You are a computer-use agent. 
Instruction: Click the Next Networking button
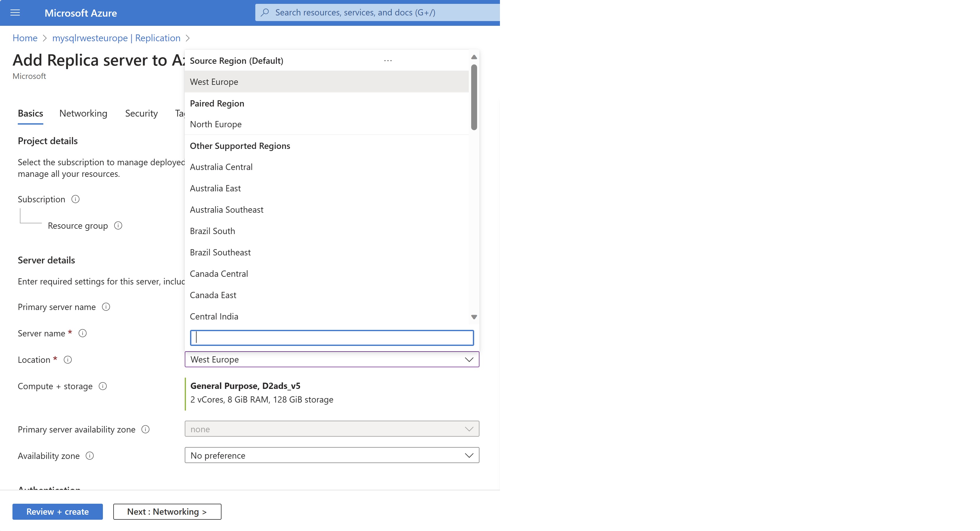(x=167, y=511)
